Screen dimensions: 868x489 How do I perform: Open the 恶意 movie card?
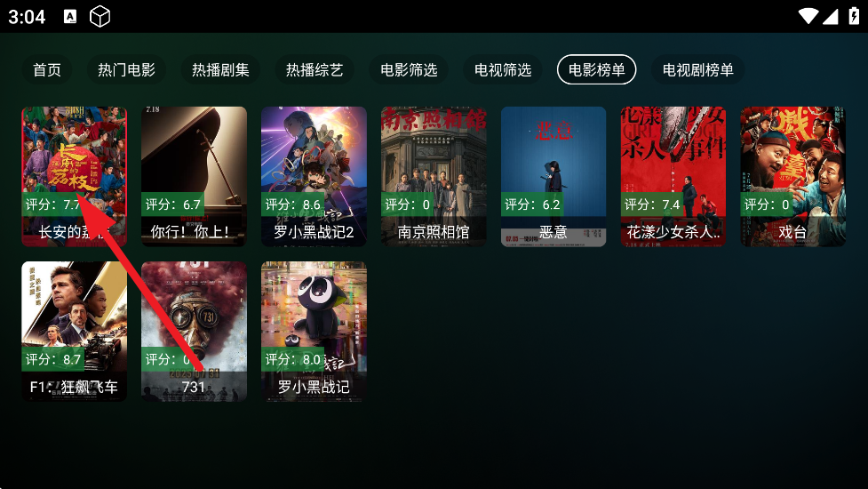point(553,177)
